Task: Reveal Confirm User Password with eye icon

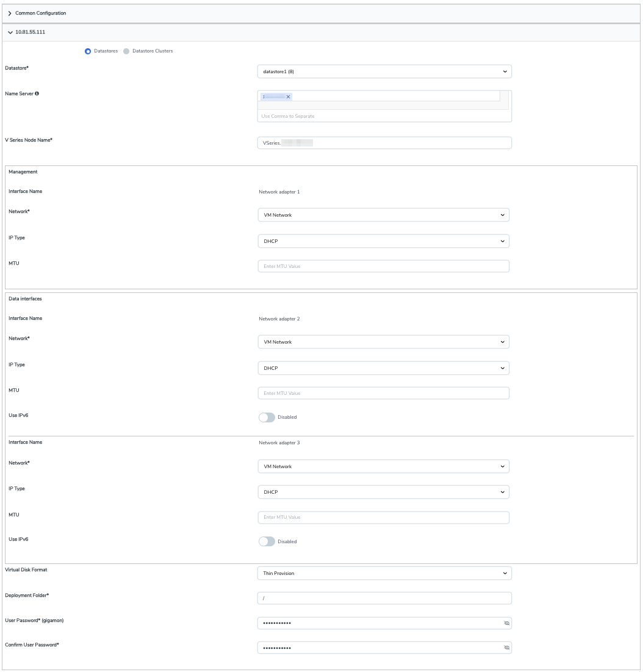Action: (x=507, y=648)
